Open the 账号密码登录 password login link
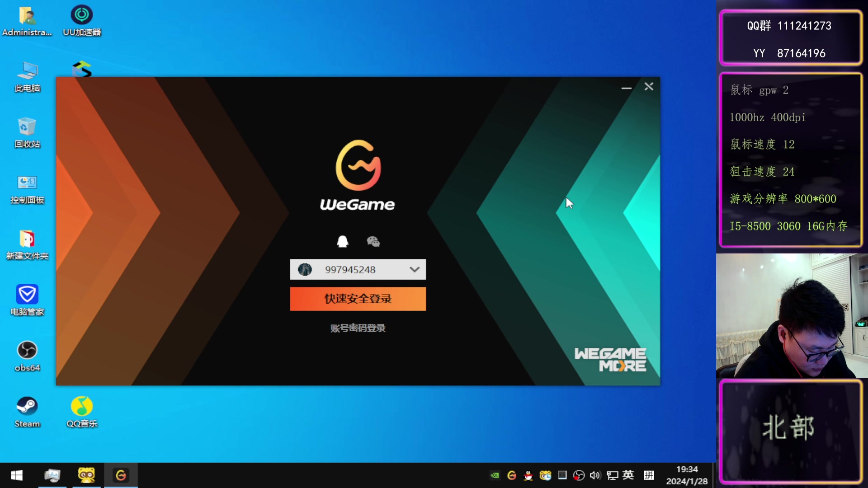 tap(358, 328)
